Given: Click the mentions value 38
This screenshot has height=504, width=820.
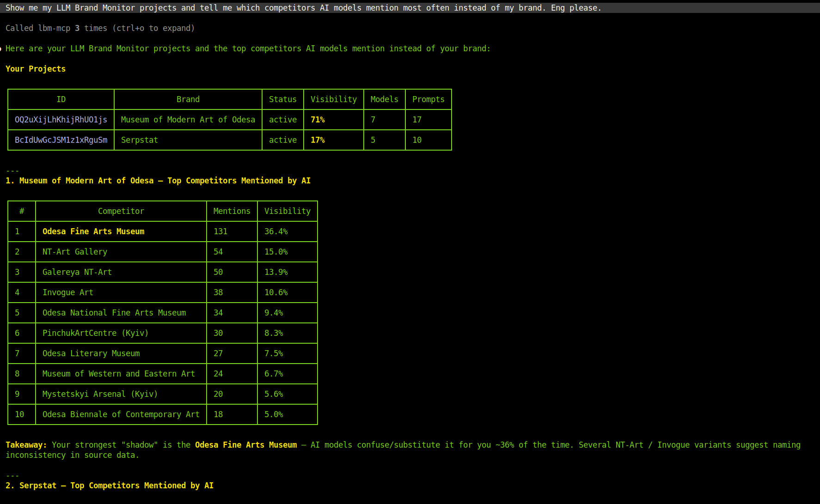Looking at the screenshot, I should point(218,292).
